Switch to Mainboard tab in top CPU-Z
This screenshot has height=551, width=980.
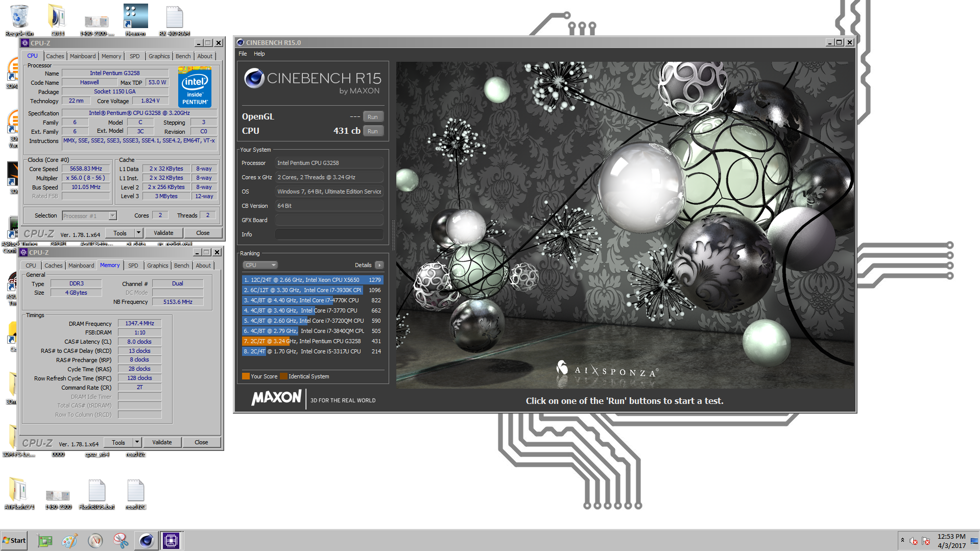[x=83, y=56]
